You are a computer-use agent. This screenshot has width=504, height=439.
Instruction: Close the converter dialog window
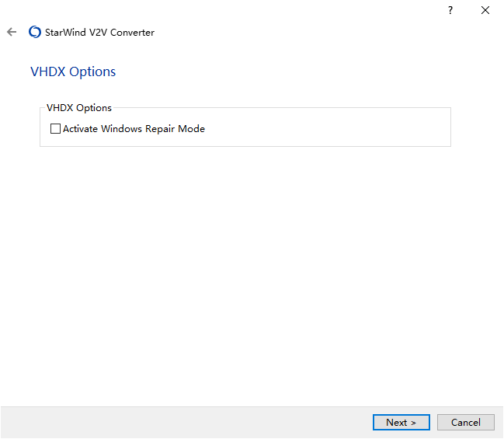point(485,10)
